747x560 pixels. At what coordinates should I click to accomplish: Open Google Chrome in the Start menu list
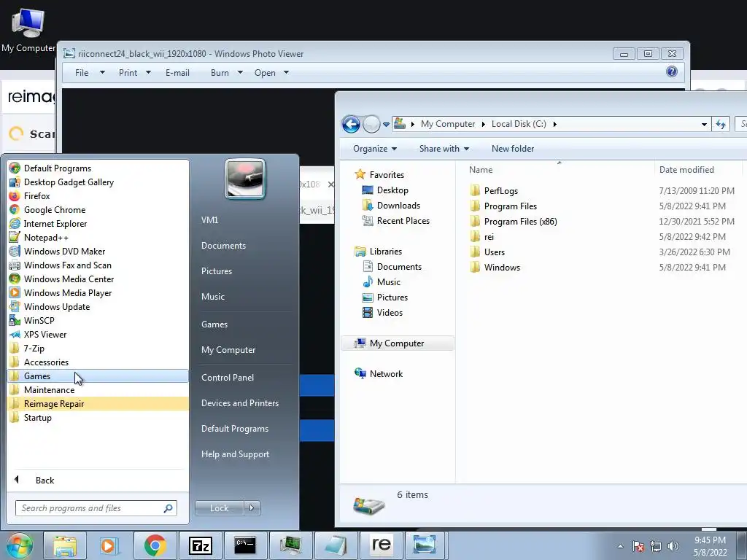(98, 209)
